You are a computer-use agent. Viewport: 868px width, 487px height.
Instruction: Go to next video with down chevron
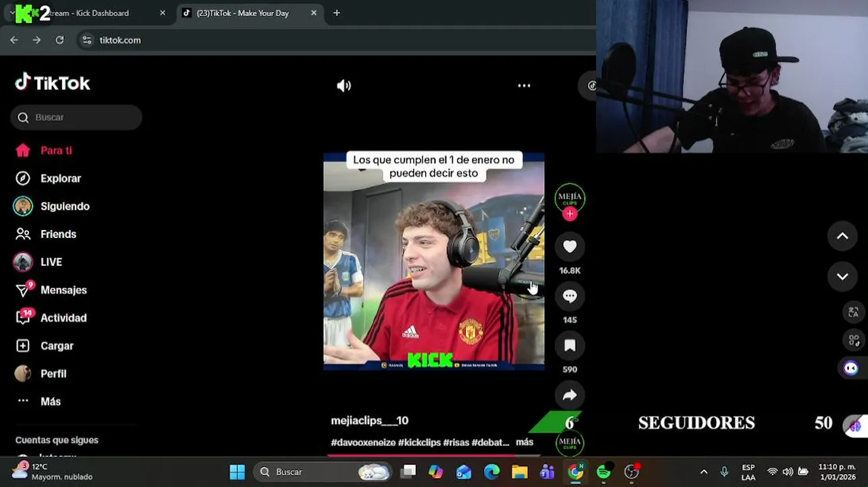click(x=842, y=277)
